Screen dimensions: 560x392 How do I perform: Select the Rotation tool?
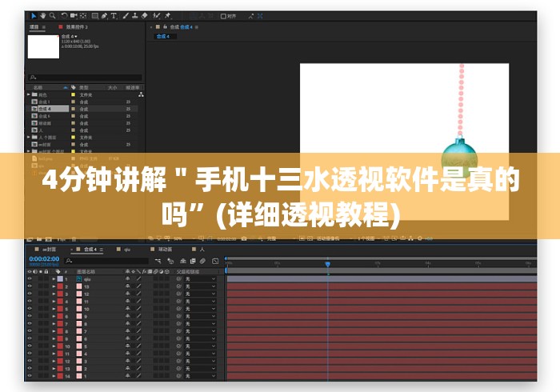64,15
